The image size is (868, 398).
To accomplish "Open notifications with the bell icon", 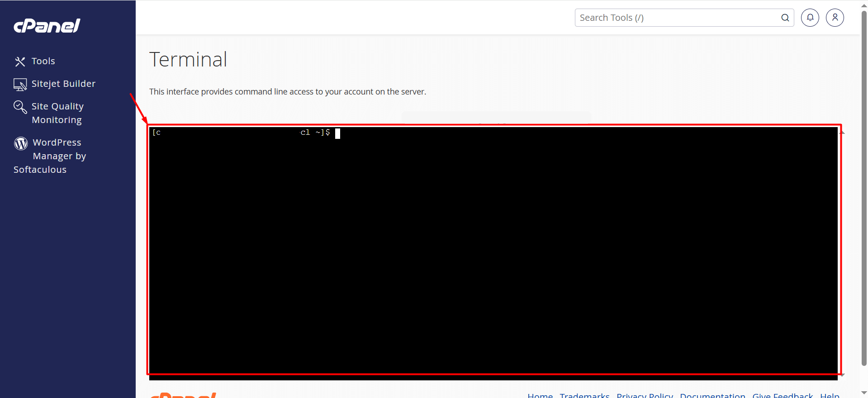I will (810, 18).
